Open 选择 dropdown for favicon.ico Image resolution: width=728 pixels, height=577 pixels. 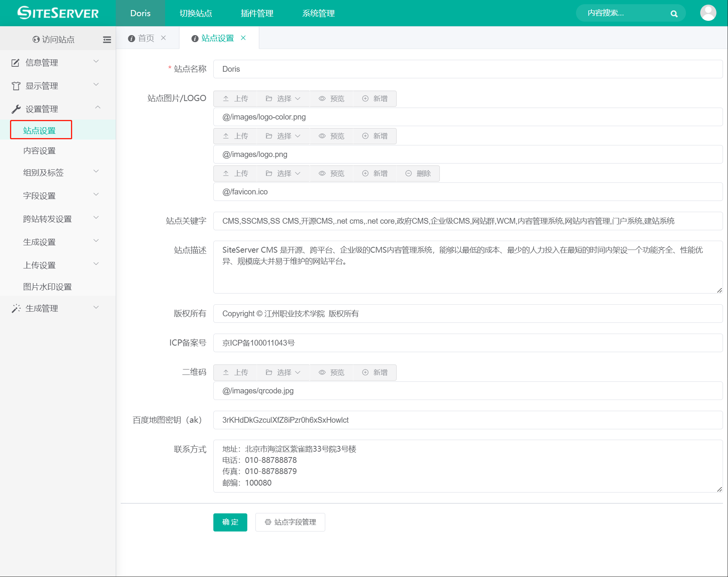pyautogui.click(x=283, y=174)
